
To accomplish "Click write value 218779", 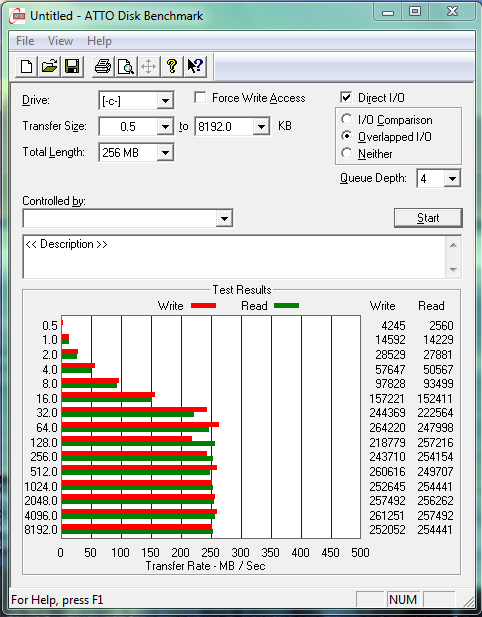I will (387, 443).
